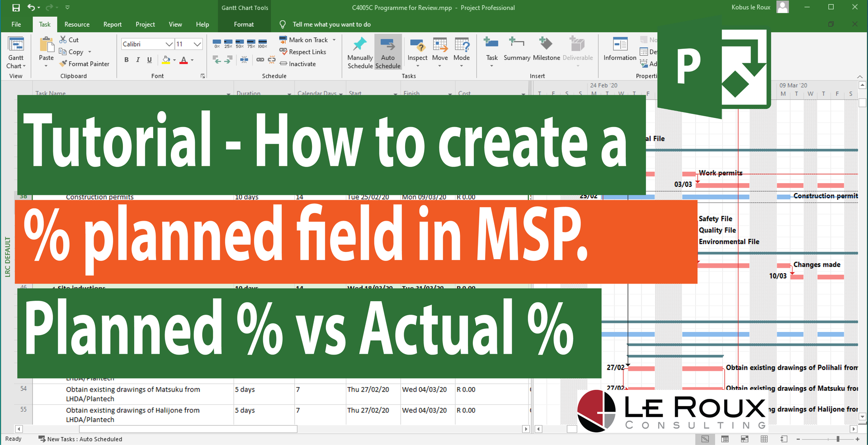Click the Format Painter tool

point(84,64)
